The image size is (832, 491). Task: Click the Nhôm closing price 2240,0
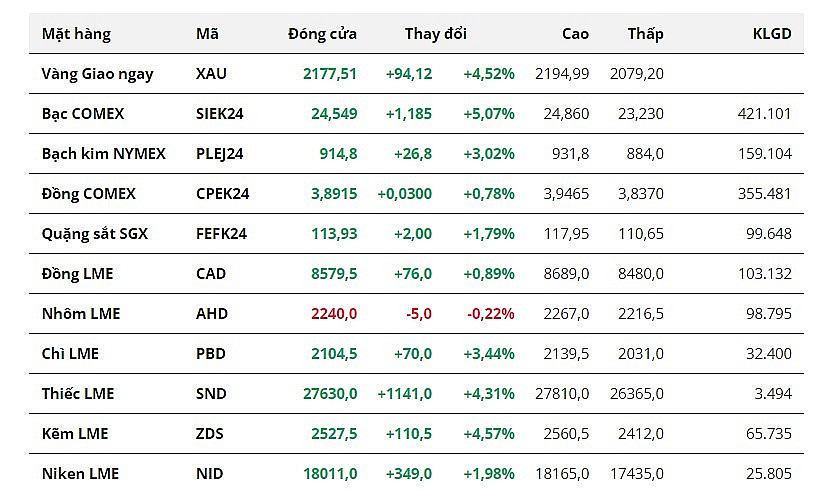click(x=334, y=313)
